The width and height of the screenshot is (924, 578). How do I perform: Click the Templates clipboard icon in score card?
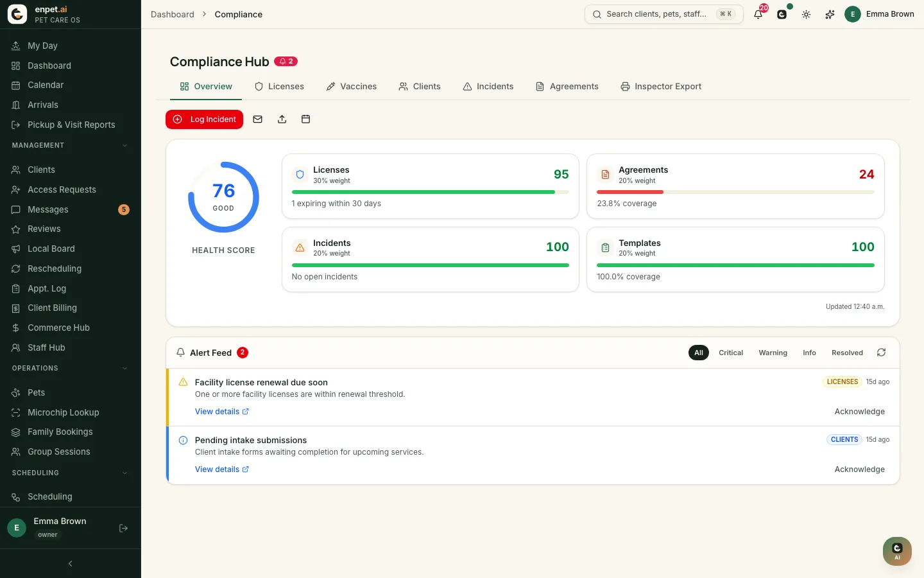pos(605,247)
